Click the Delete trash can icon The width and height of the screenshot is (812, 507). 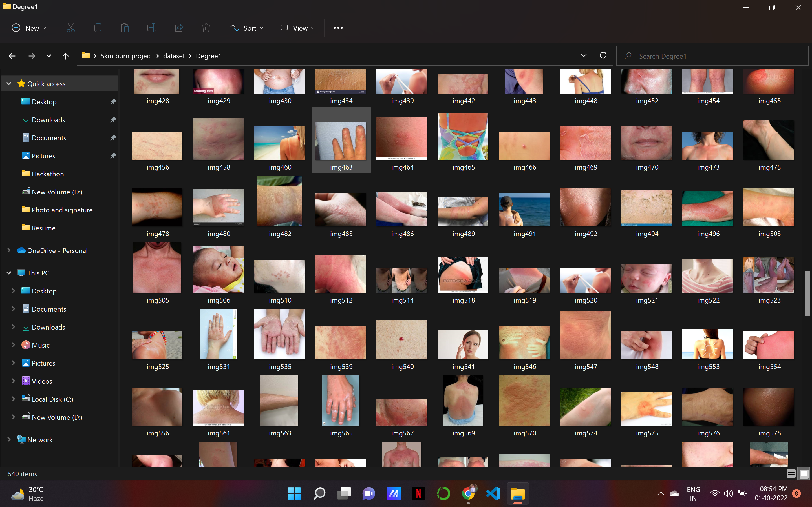pos(206,28)
